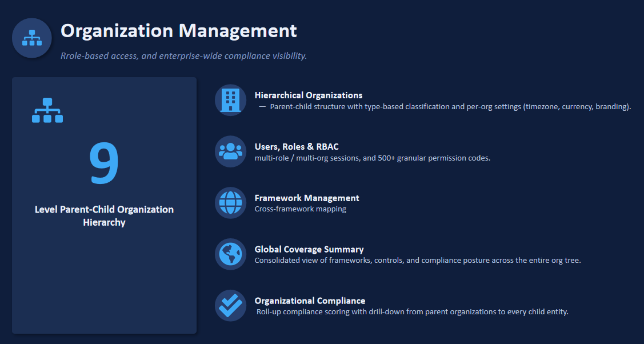This screenshot has width=644, height=344.
Task: Select the Global Coverage Summary heading
Action: click(x=309, y=249)
